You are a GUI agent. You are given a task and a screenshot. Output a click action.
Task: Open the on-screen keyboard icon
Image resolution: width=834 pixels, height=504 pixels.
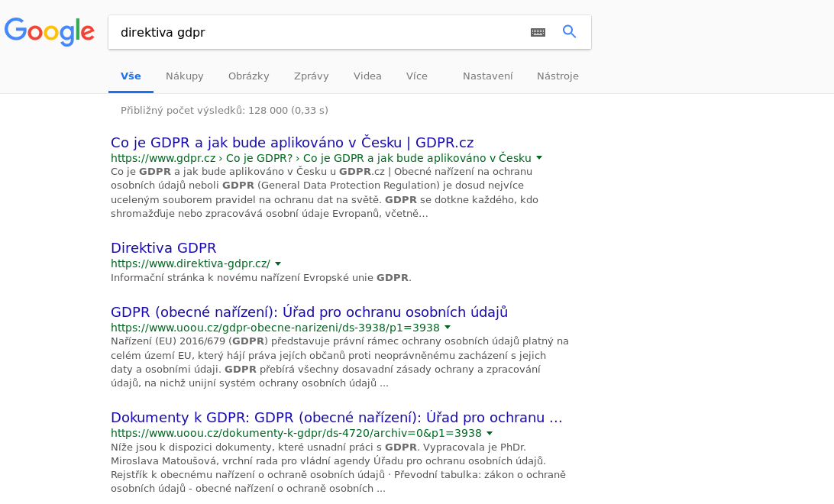pyautogui.click(x=538, y=32)
